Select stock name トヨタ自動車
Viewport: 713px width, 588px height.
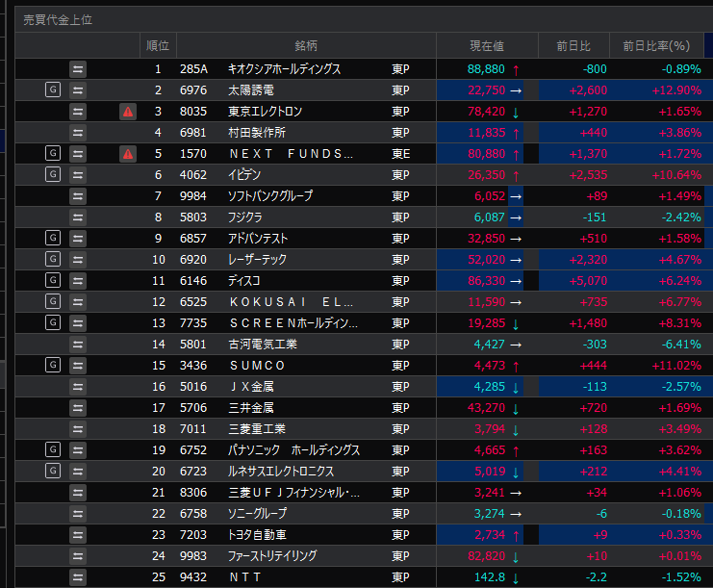(x=257, y=534)
